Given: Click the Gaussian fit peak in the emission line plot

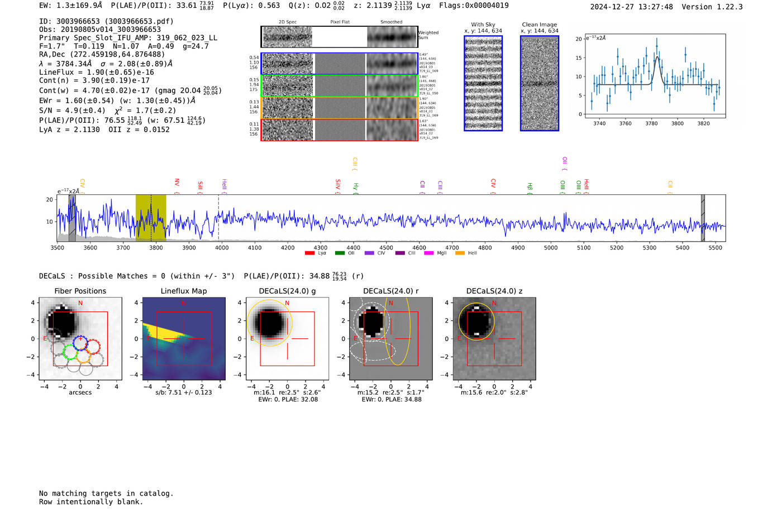Looking at the screenshot, I should (657, 57).
